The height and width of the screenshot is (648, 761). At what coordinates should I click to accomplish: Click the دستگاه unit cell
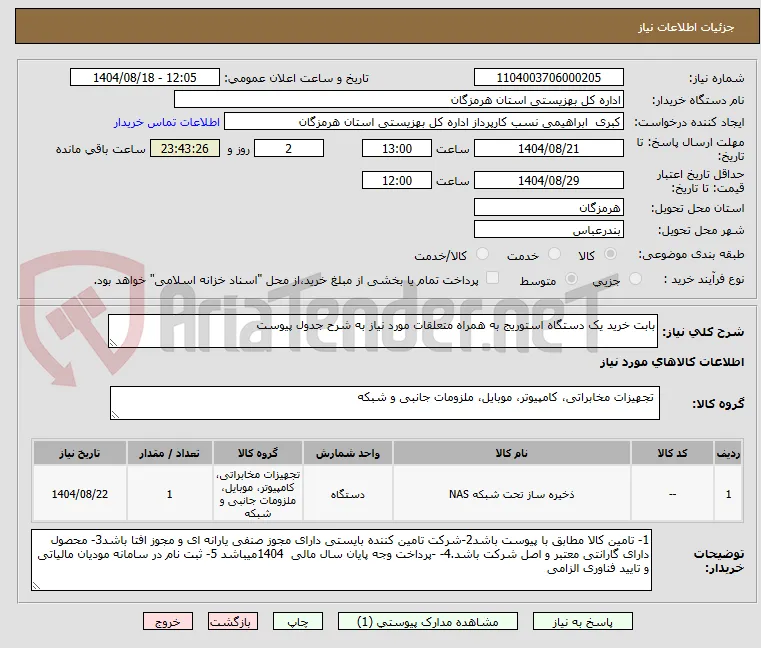tap(347, 494)
